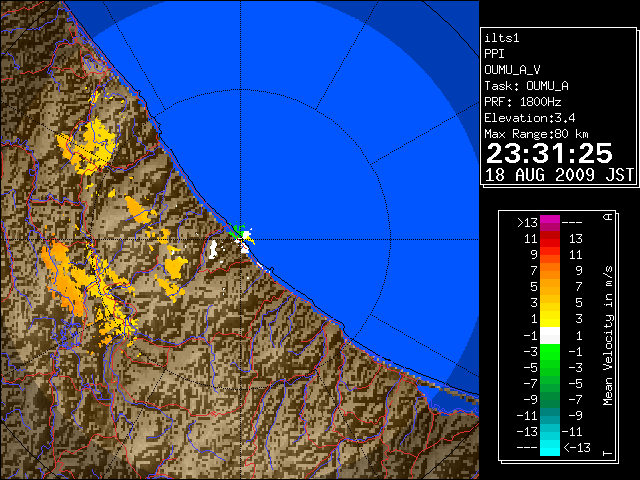Click the 'Max Range:80 km' text

(x=536, y=134)
